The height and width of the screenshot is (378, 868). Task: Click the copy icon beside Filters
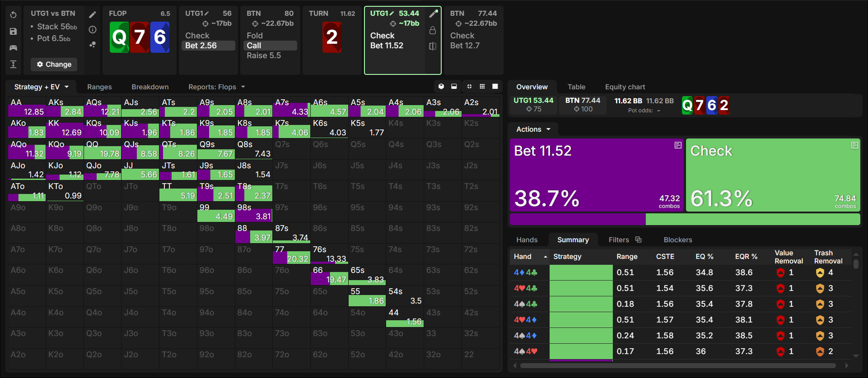638,240
